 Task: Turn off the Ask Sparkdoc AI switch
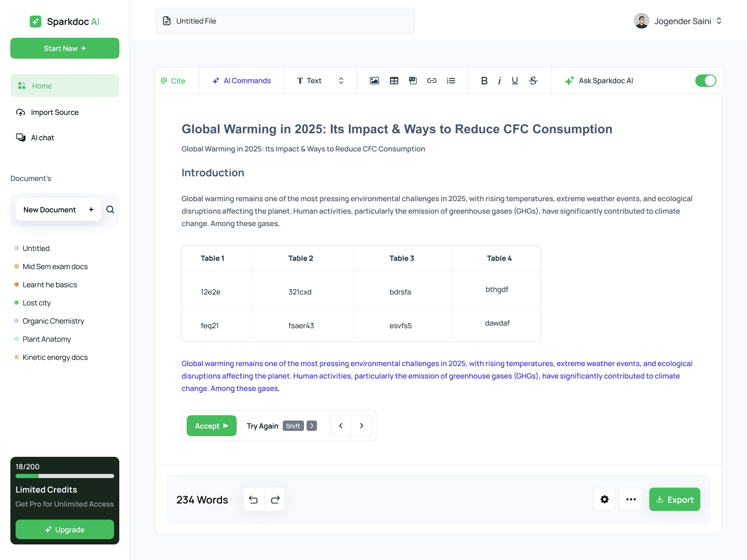click(x=706, y=81)
